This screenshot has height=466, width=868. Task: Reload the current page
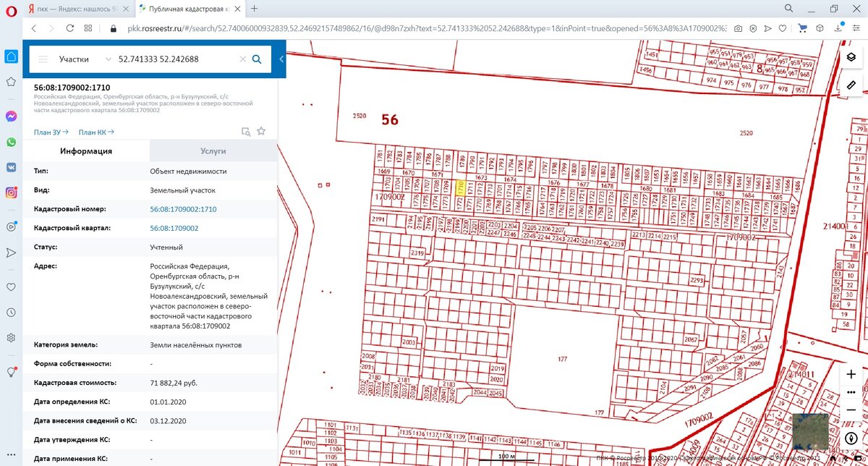tap(70, 28)
